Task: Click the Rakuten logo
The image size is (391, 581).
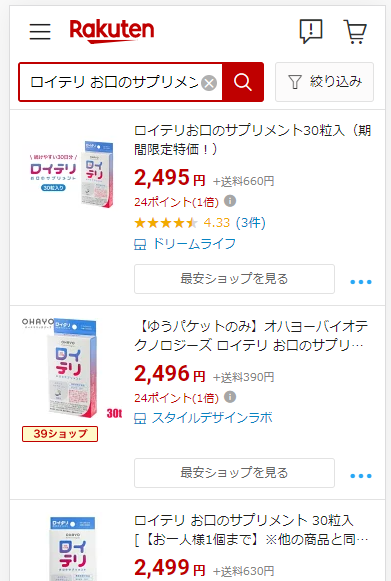Action: (x=112, y=31)
